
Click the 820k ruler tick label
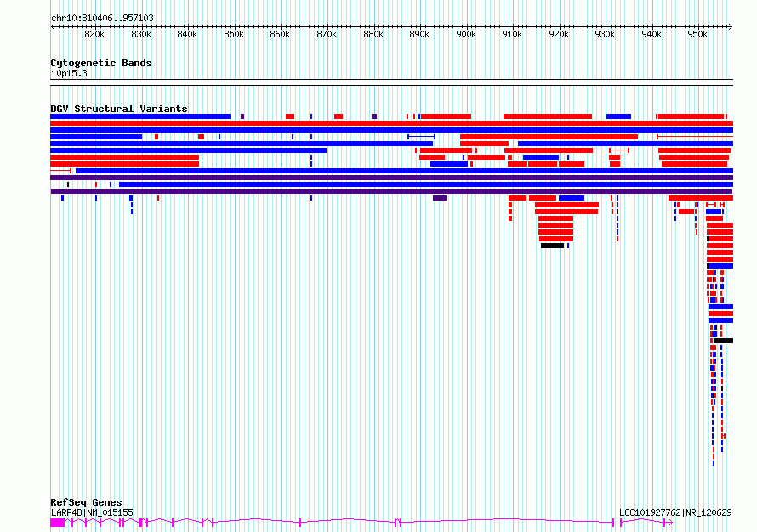(x=94, y=34)
